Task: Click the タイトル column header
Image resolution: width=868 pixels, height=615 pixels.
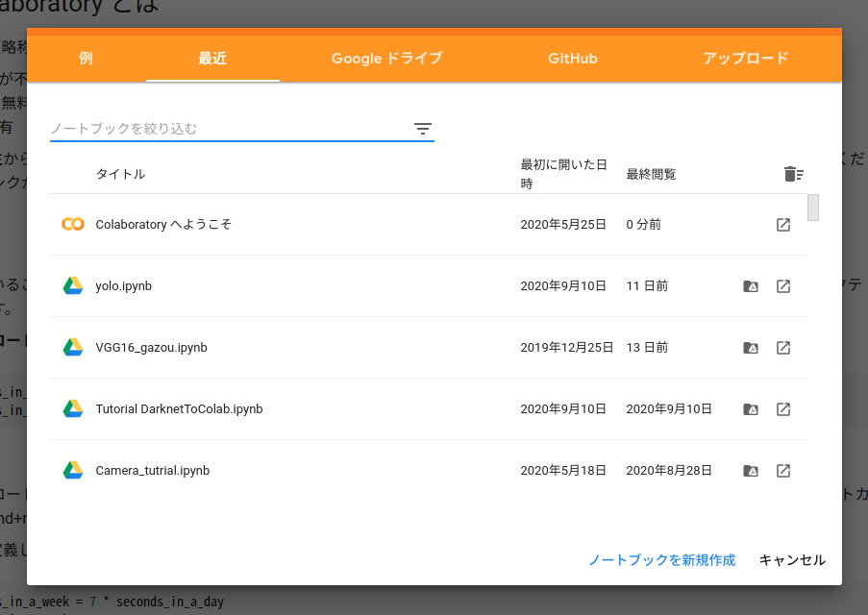Action: point(120,174)
